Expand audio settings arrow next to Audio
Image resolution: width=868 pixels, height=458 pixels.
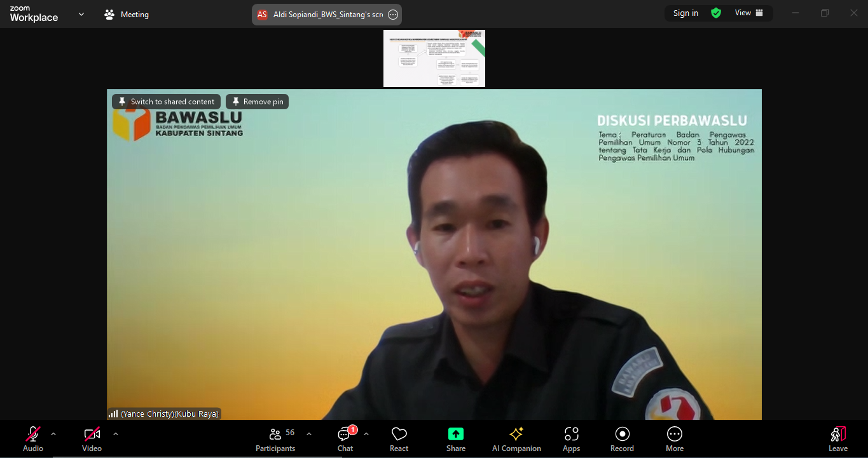click(x=53, y=434)
